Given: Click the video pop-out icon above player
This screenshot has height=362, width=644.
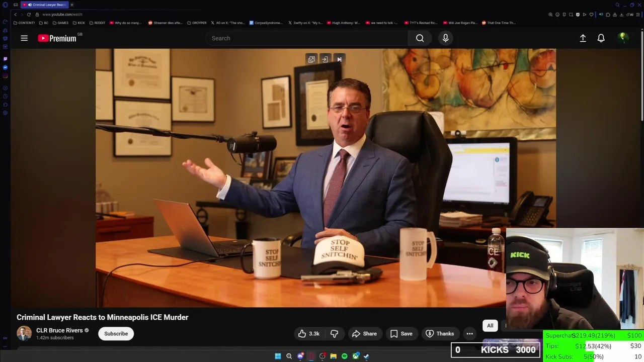Looking at the screenshot, I should [311, 59].
